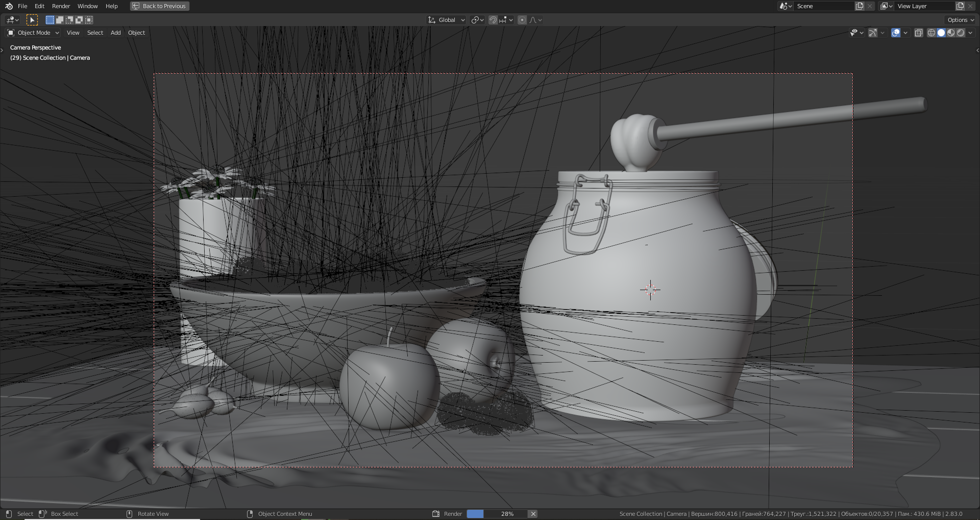Select the Tweak select tool icon
980x520 pixels.
coord(32,20)
